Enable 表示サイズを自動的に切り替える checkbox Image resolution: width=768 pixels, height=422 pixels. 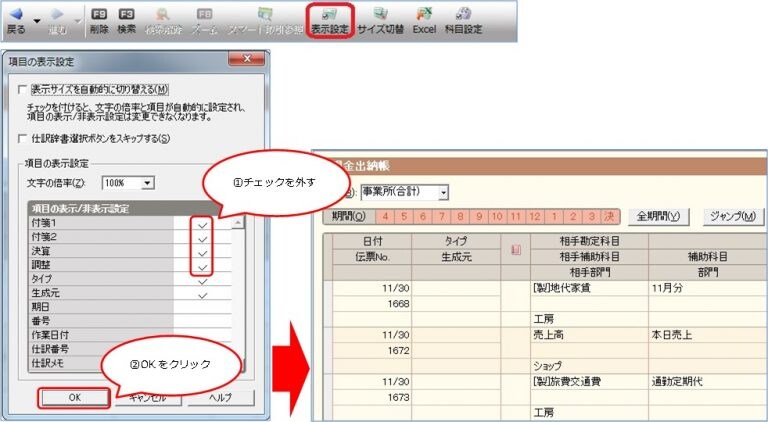[x=22, y=88]
